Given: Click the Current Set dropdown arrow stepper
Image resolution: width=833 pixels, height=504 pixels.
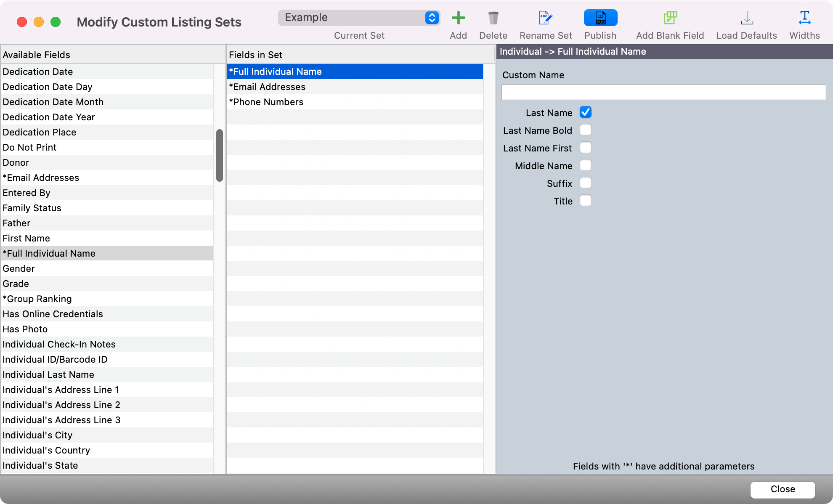Looking at the screenshot, I should click(432, 18).
